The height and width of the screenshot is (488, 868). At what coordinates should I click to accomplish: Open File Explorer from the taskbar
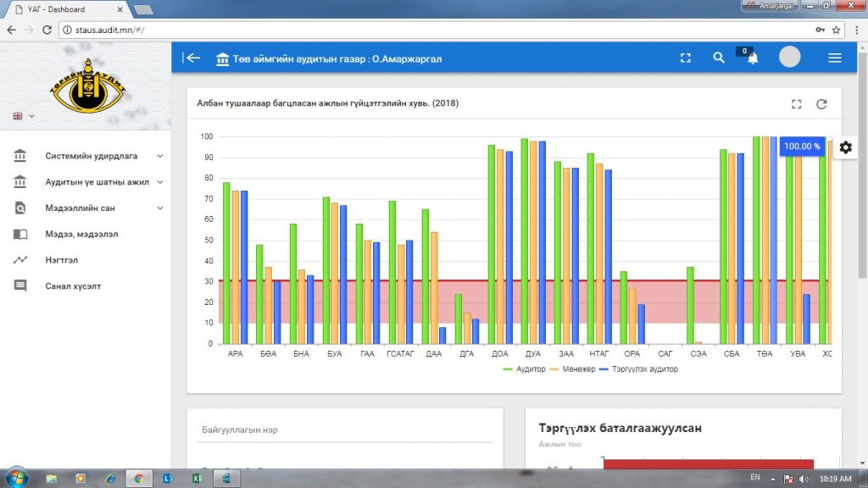pos(52,479)
